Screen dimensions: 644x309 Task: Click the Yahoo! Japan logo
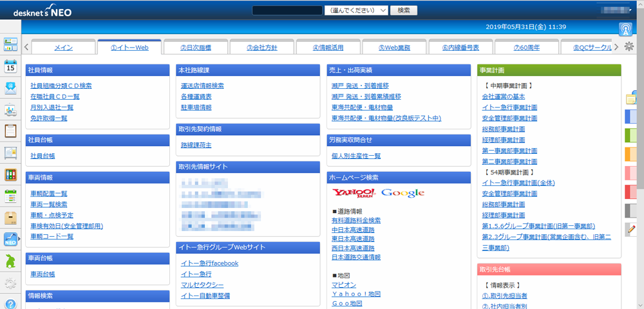pyautogui.click(x=354, y=193)
